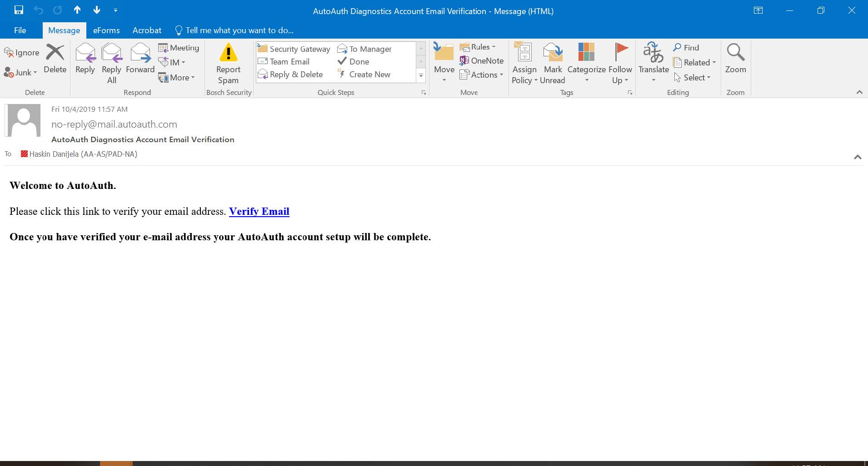This screenshot has height=466, width=868.
Task: Mark this message as Unread
Action: coord(553,64)
